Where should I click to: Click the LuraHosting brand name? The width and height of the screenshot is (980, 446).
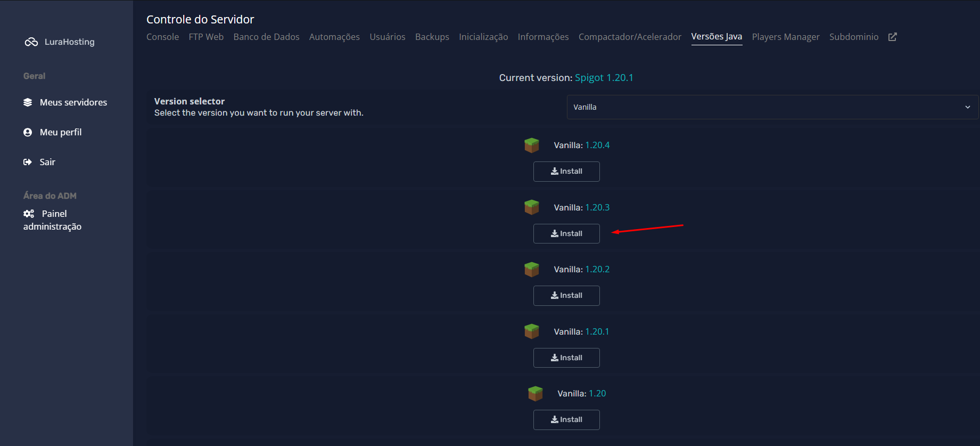click(70, 42)
